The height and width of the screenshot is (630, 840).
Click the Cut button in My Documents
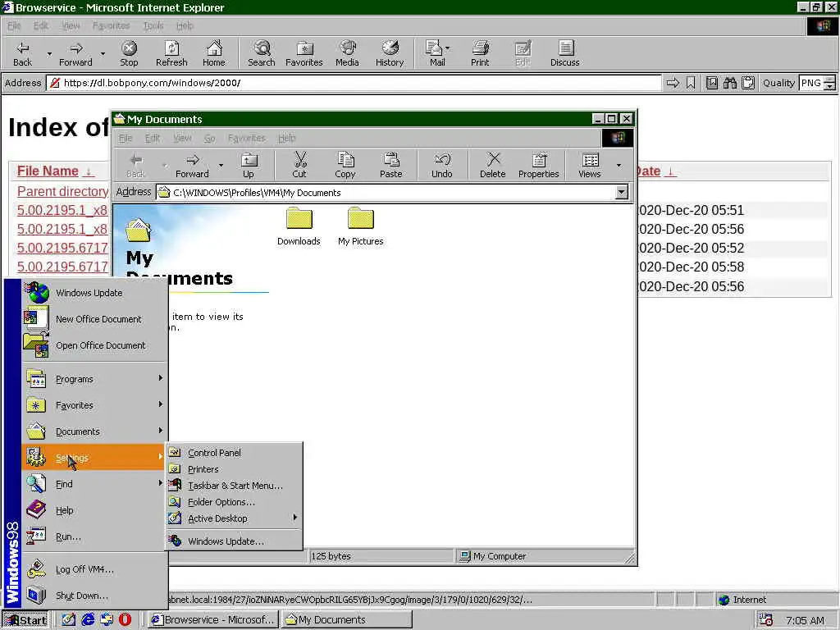point(299,165)
